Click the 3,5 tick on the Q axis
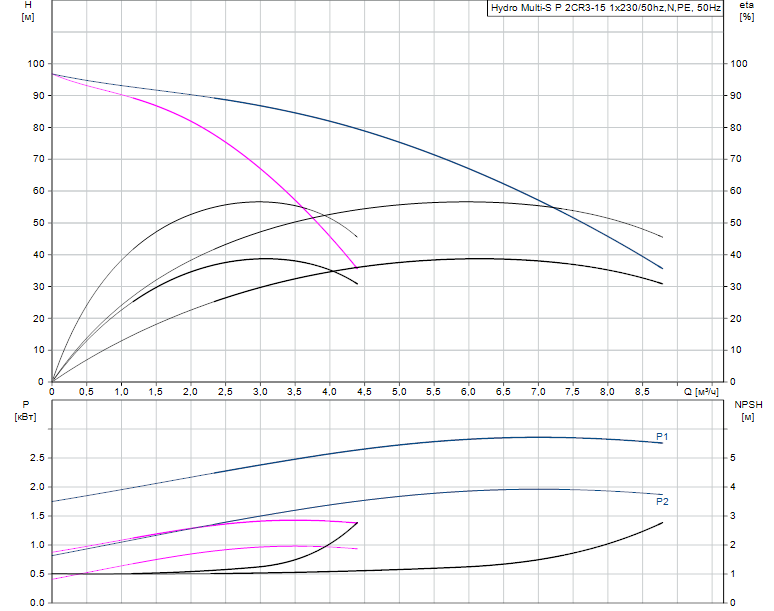 295,392
